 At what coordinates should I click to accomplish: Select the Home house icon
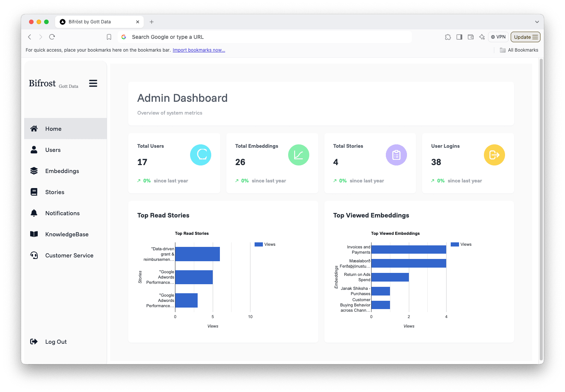pyautogui.click(x=34, y=129)
